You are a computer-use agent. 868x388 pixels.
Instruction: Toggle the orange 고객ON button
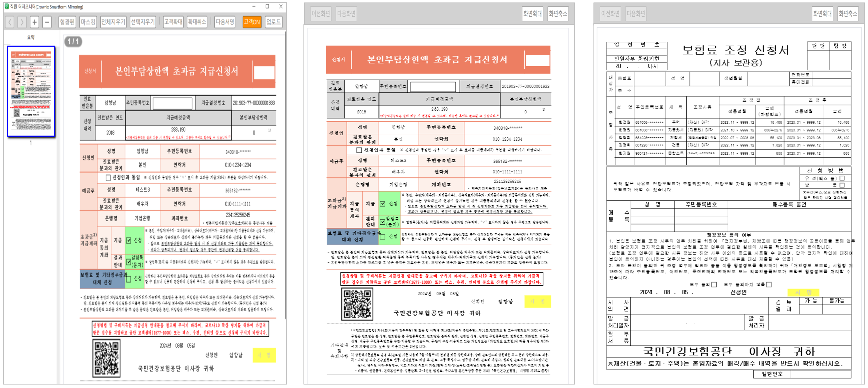tap(252, 22)
